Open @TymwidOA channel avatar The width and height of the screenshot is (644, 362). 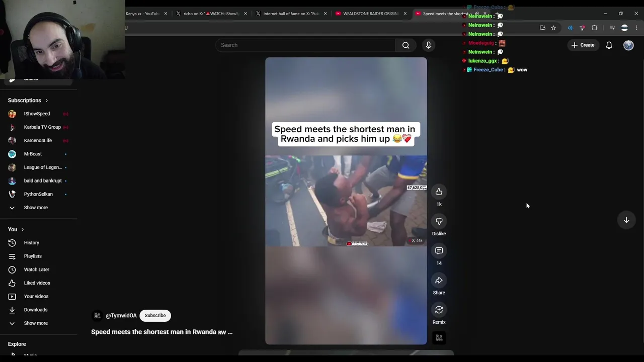point(97,316)
